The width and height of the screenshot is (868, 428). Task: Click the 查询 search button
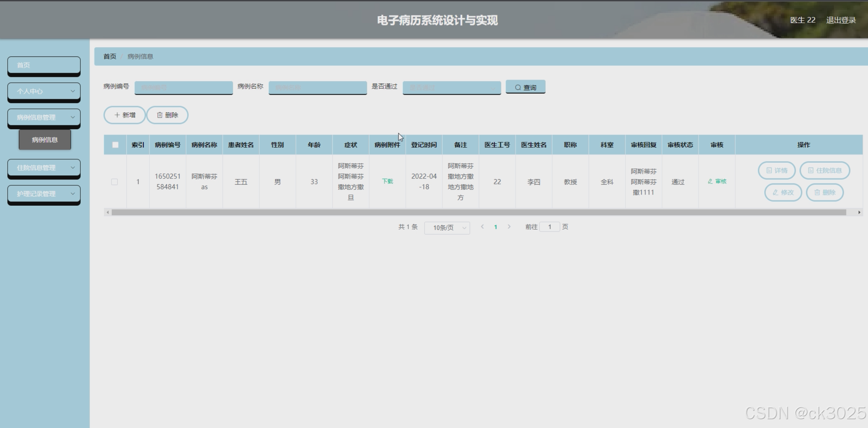coord(525,87)
